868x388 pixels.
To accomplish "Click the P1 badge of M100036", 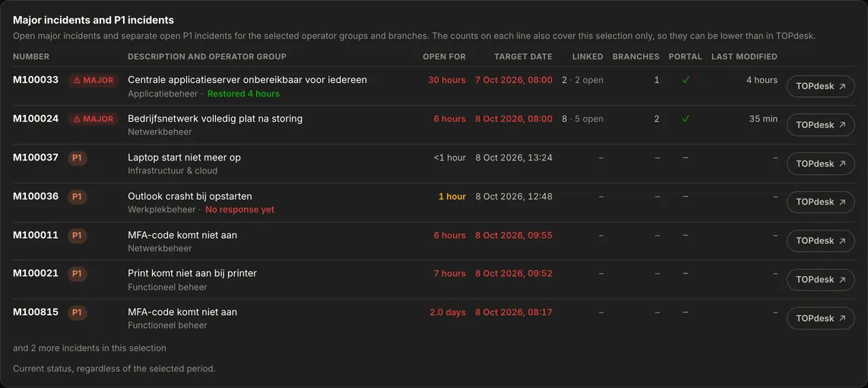I will (x=77, y=197).
